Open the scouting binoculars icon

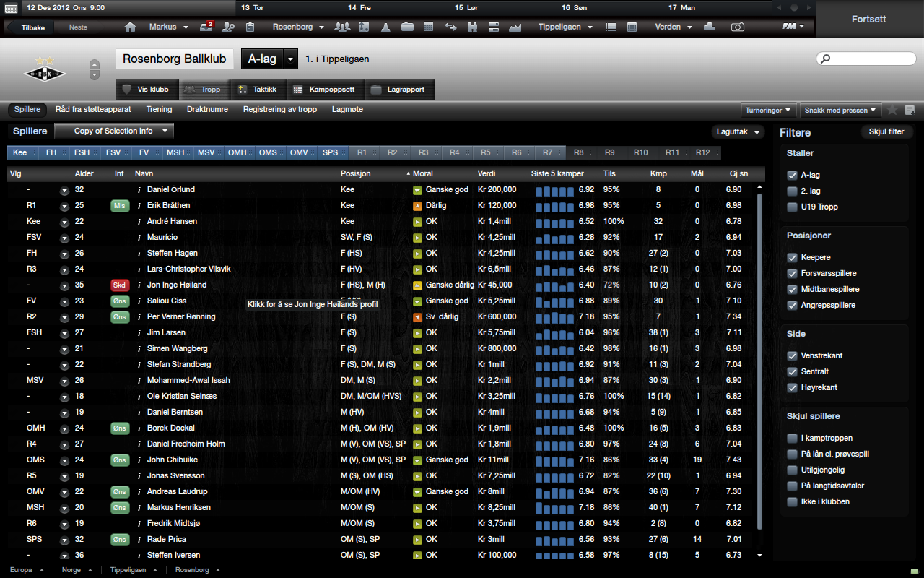[x=473, y=27]
